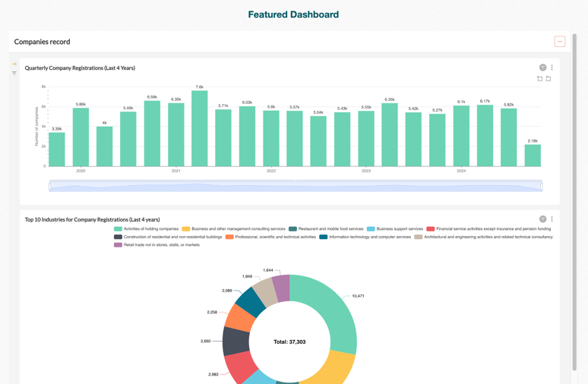This screenshot has height=384, width=588.
Task: Select the 3.38k first bar
Action: tap(57, 150)
